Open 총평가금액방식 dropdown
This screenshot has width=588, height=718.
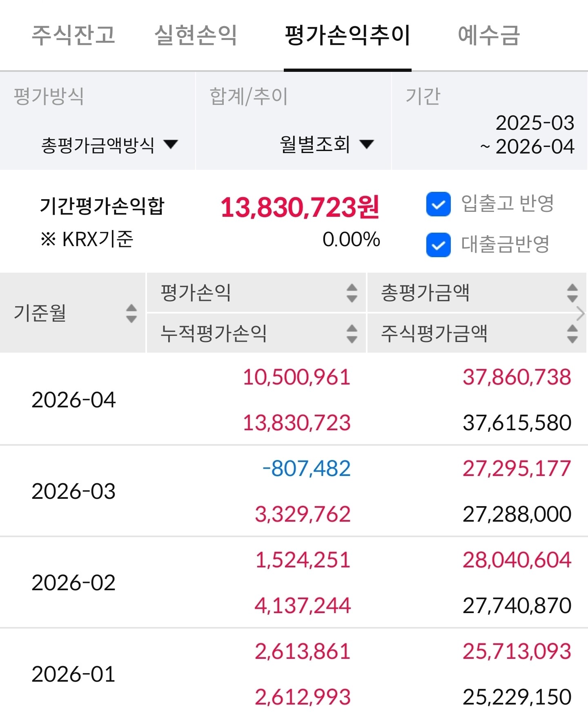click(109, 145)
